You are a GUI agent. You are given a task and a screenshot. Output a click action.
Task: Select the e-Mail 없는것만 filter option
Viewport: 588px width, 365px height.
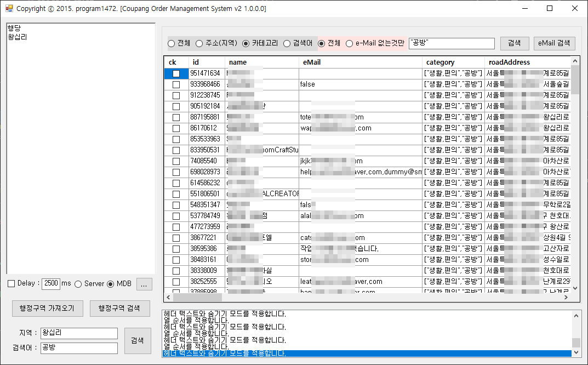click(x=349, y=44)
